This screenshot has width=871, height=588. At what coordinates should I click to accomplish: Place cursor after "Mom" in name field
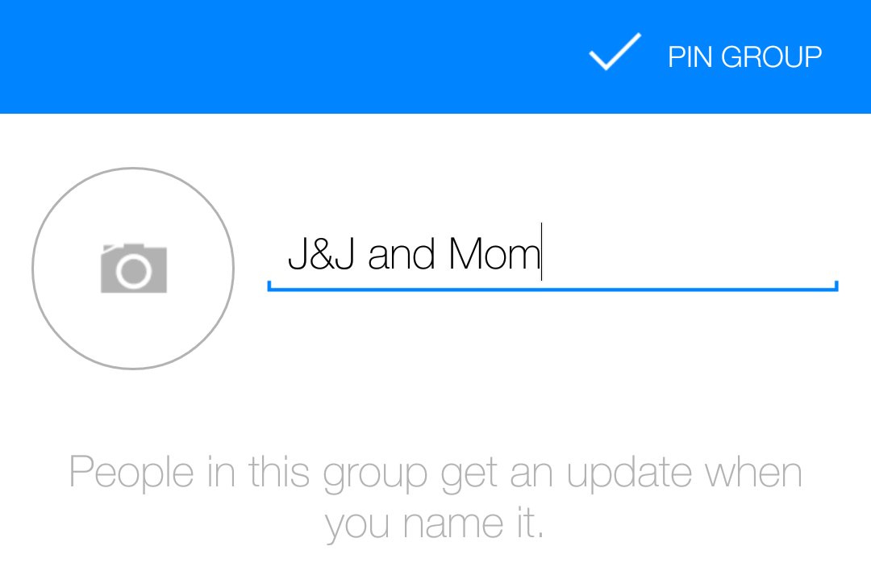point(542,254)
